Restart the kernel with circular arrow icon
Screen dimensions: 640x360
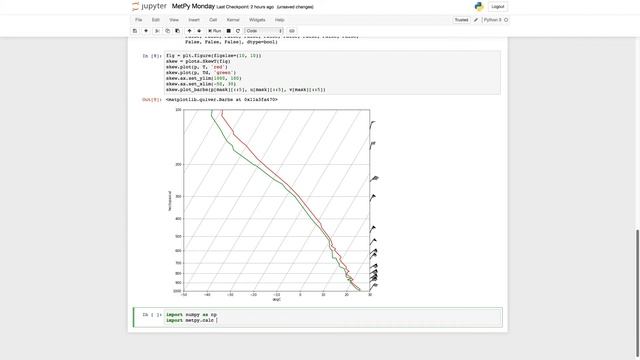click(238, 31)
